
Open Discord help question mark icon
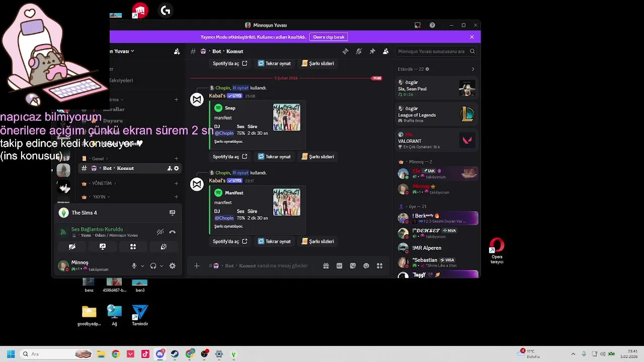tap(432, 25)
